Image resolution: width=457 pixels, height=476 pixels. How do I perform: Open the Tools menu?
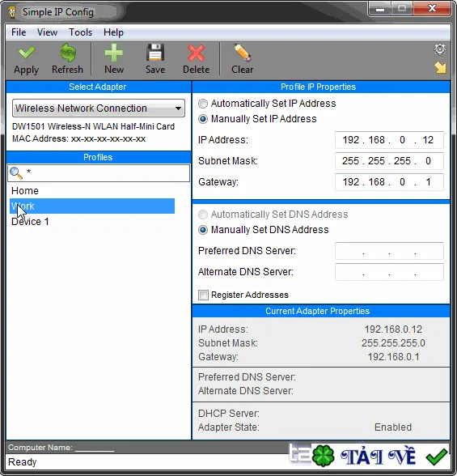[x=80, y=32]
